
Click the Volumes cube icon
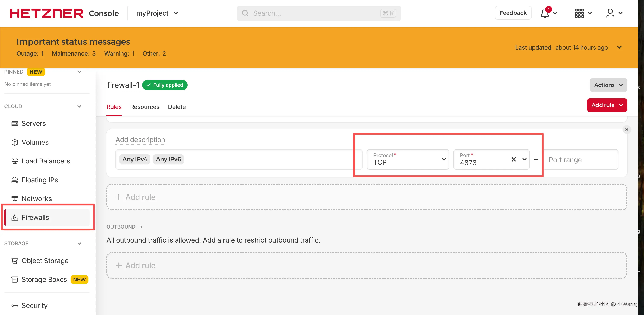tap(15, 142)
